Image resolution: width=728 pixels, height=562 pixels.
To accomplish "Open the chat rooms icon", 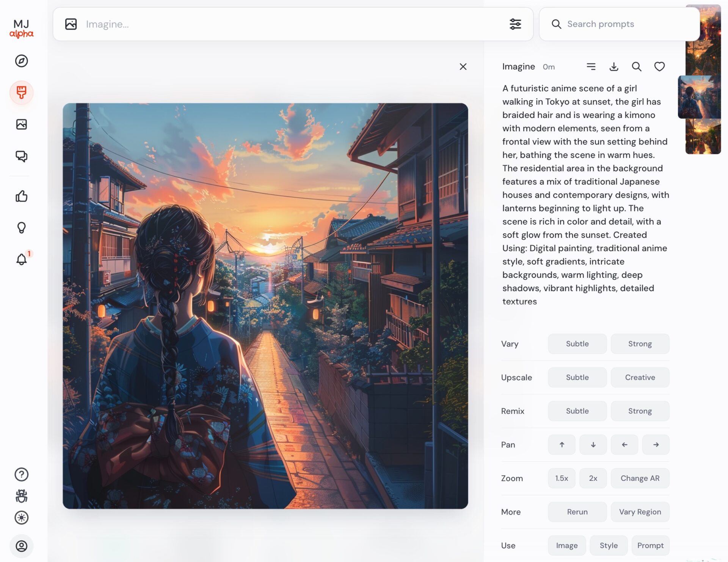I will (22, 156).
